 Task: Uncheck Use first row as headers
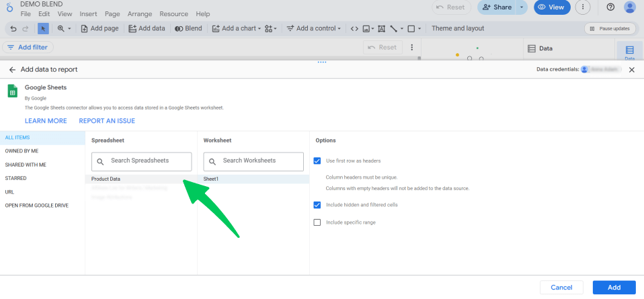[317, 161]
